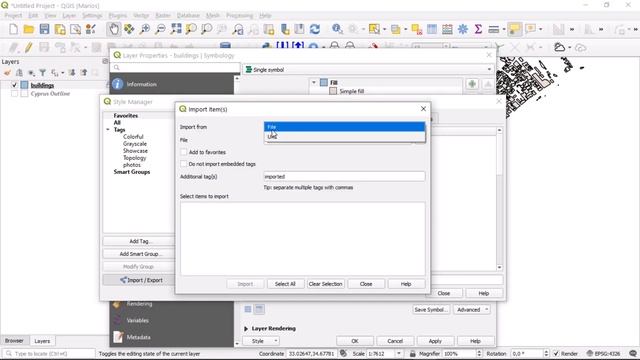Click the add symbol layer plus button
Image resolution: width=640 pixels, height=360 pixels.
click(472, 84)
